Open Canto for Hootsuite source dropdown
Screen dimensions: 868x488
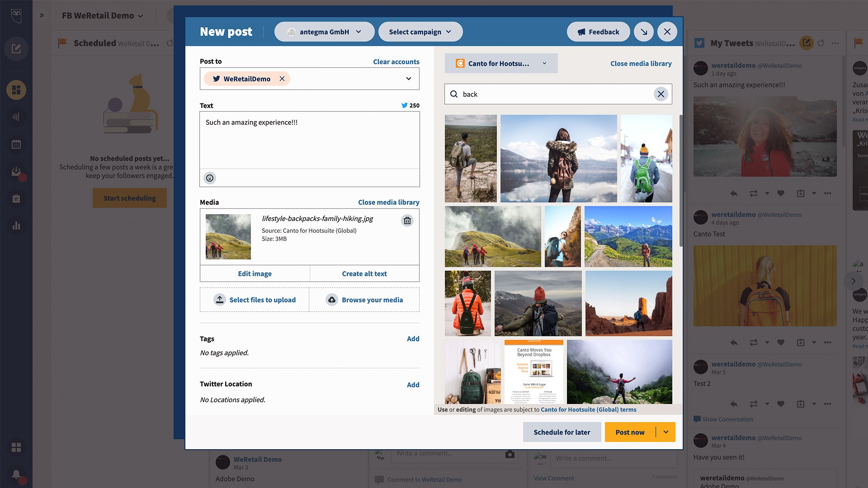click(x=501, y=63)
